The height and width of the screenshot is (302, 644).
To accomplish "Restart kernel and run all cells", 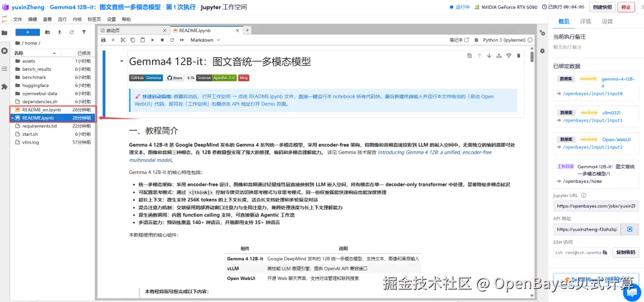I will point(181,40).
